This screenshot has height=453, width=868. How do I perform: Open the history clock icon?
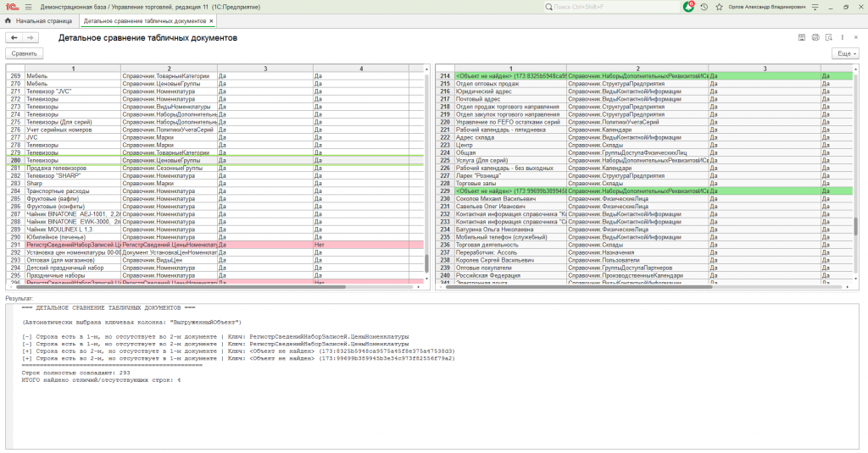(704, 6)
